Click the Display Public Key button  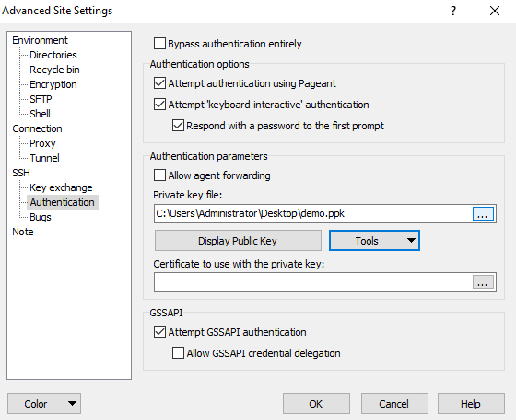click(238, 241)
